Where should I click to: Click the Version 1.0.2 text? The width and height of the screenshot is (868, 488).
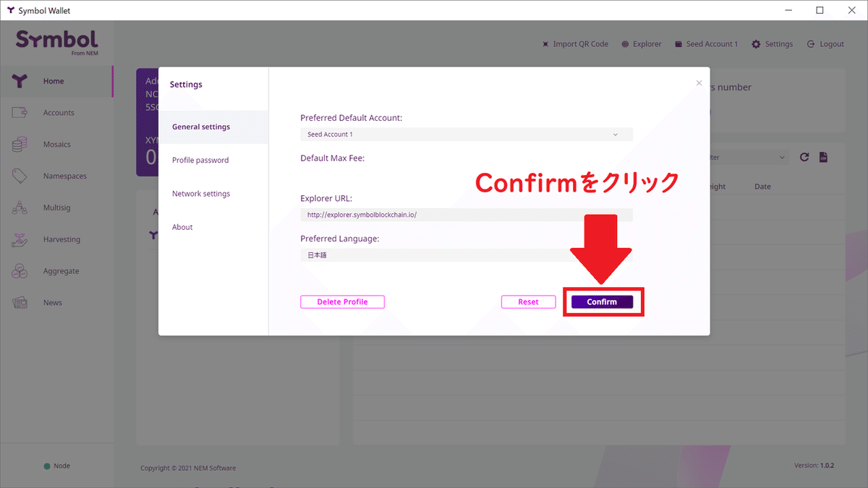814,466
